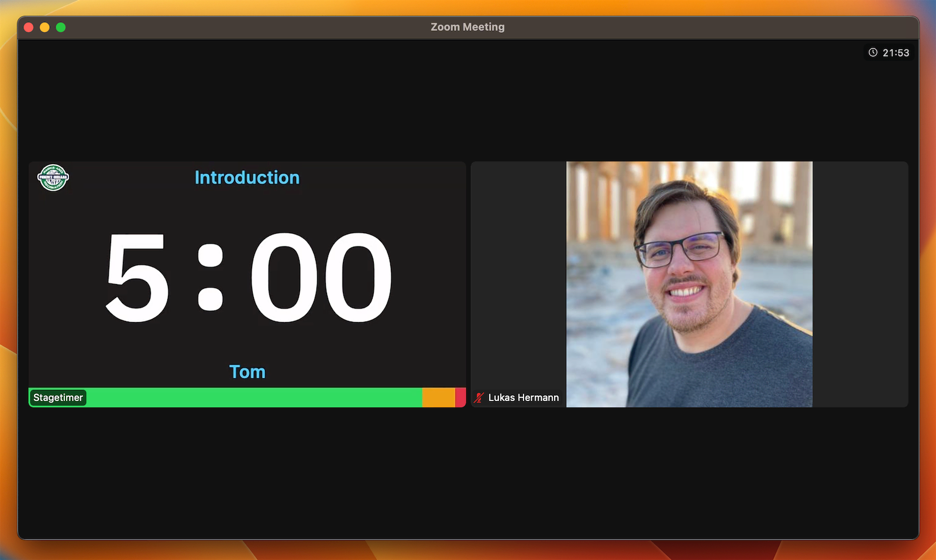936x560 pixels.
Task: Click the muted microphone icon next to Lukas Hermann
Action: (480, 397)
